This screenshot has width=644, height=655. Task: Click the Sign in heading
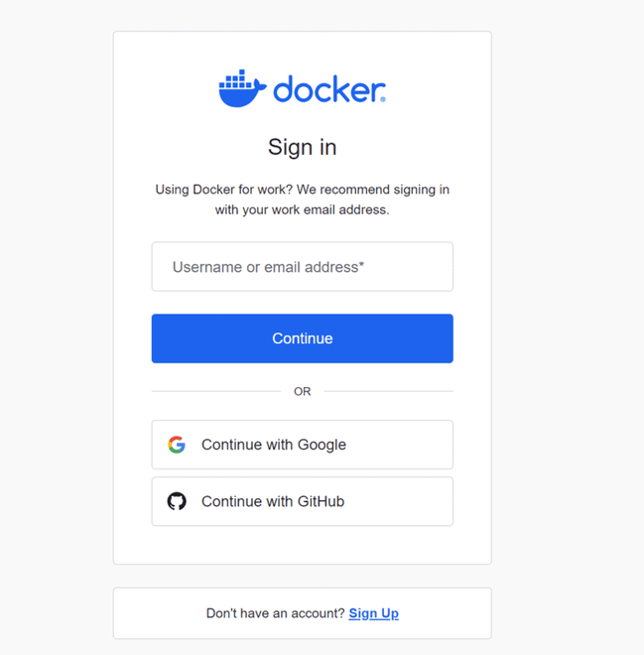pos(303,147)
